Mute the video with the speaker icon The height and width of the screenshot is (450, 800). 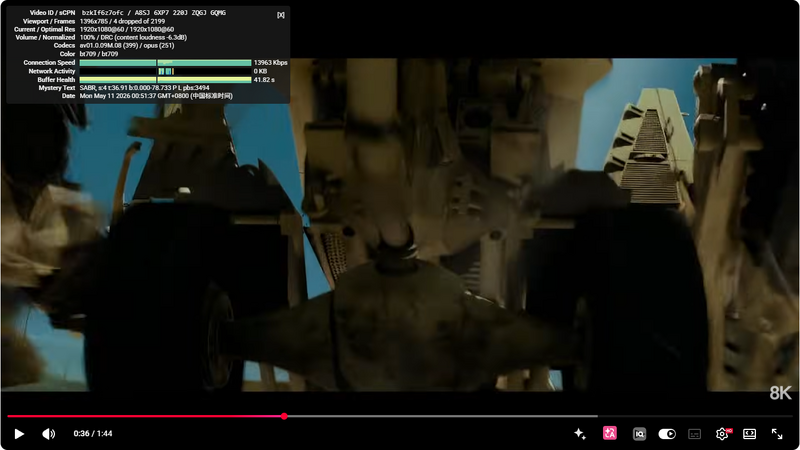pos(48,434)
